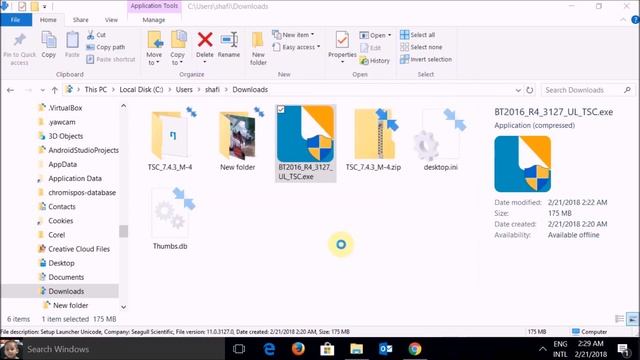Open the recent locations dropdown arrow
This screenshot has width=640, height=360.
42,90
